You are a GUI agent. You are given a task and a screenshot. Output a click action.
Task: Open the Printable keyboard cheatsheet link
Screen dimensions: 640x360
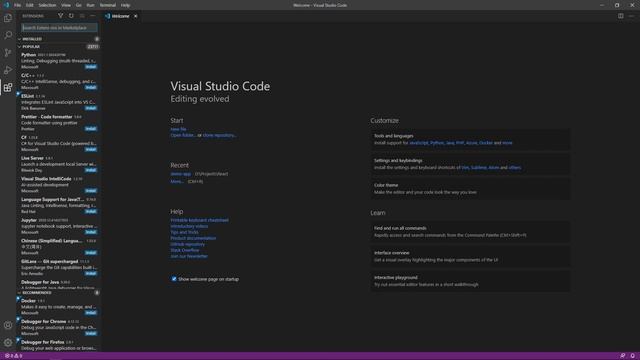coord(200,220)
